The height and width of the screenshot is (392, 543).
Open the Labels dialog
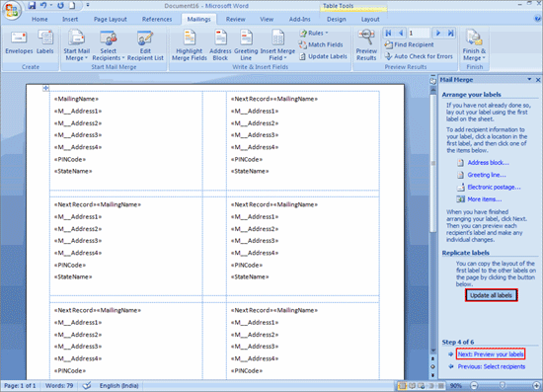[45, 42]
